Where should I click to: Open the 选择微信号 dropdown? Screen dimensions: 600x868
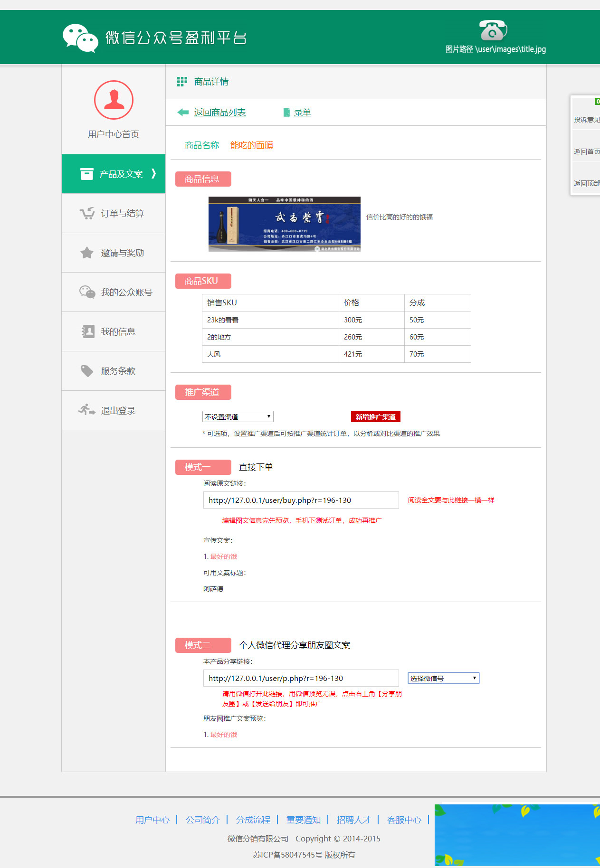(x=443, y=678)
